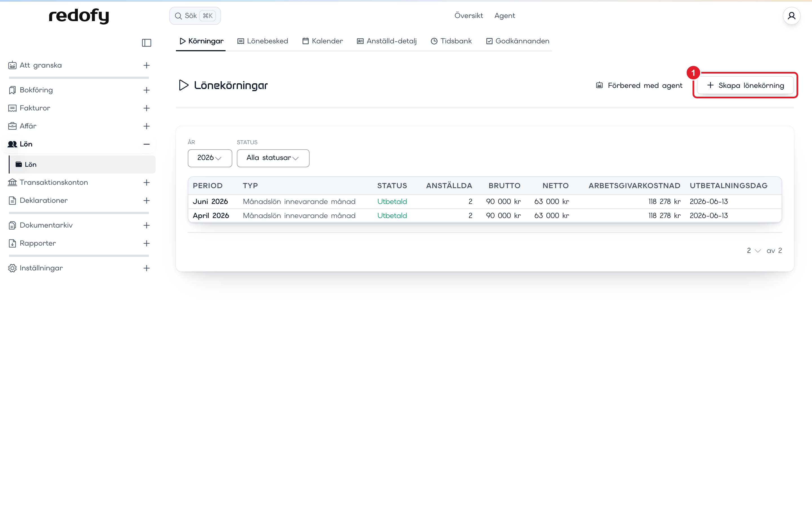This screenshot has width=812, height=507.
Task: Open the Alla statusar dropdown
Action: 273,158
